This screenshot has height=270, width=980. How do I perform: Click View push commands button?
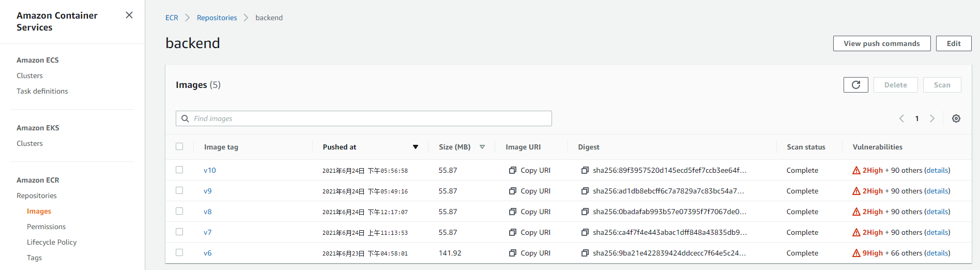[x=882, y=43]
